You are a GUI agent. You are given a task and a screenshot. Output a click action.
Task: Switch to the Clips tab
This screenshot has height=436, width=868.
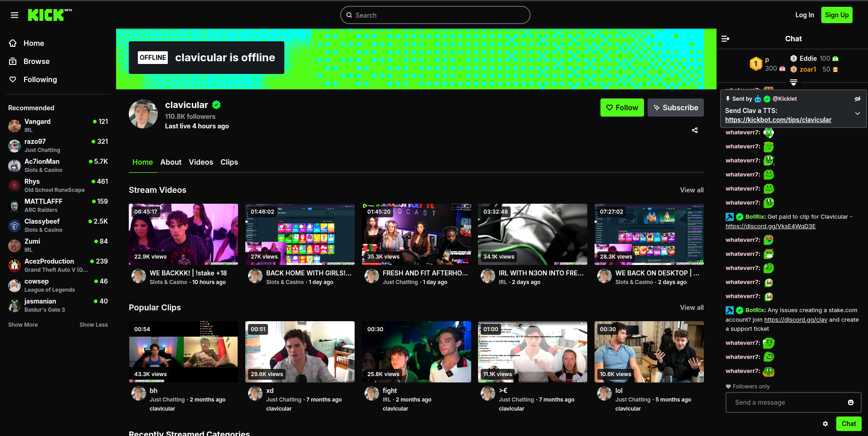(229, 162)
